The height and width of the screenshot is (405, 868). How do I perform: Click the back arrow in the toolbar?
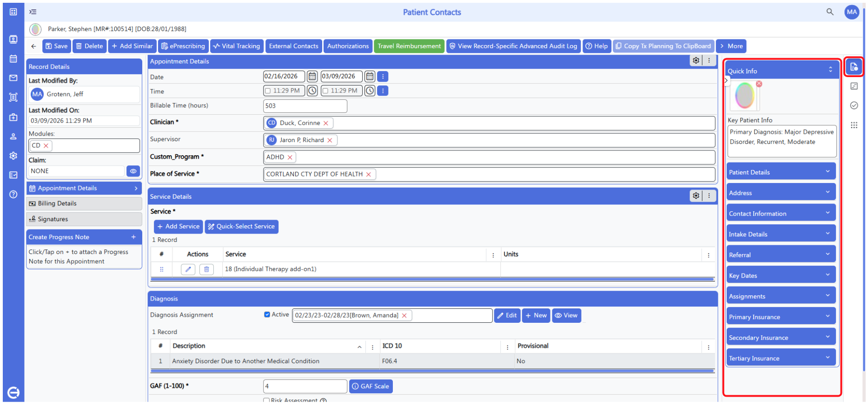pos(33,46)
